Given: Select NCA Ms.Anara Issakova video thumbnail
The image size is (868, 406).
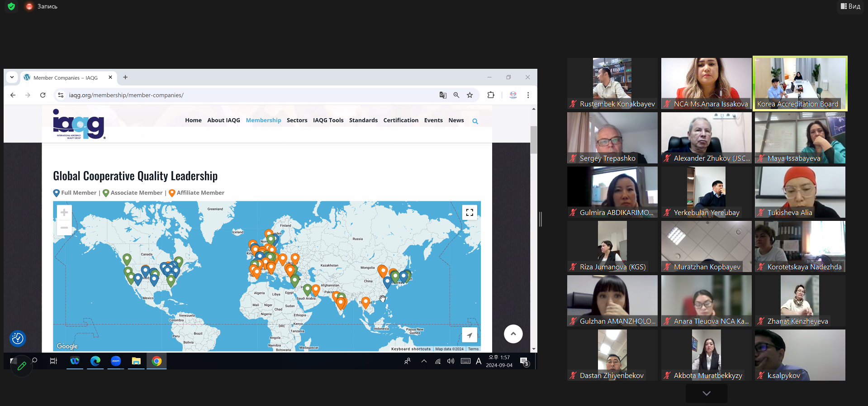Looking at the screenshot, I should click(706, 83).
